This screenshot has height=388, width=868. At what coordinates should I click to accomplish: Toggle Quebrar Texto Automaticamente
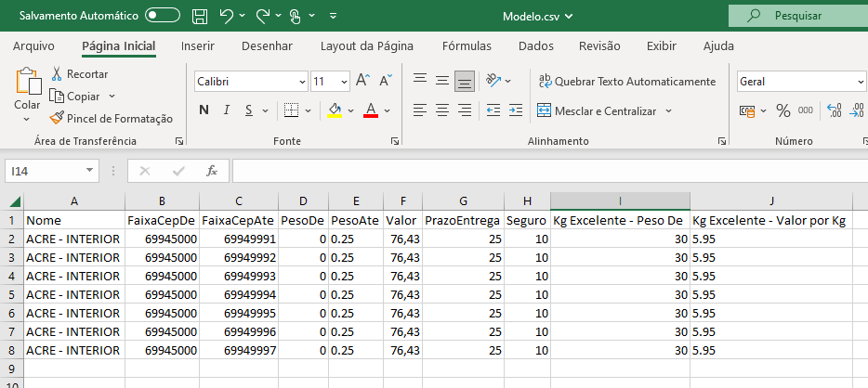627,82
